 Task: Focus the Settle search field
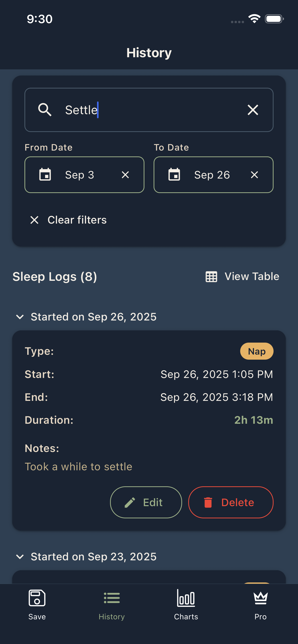point(153,110)
